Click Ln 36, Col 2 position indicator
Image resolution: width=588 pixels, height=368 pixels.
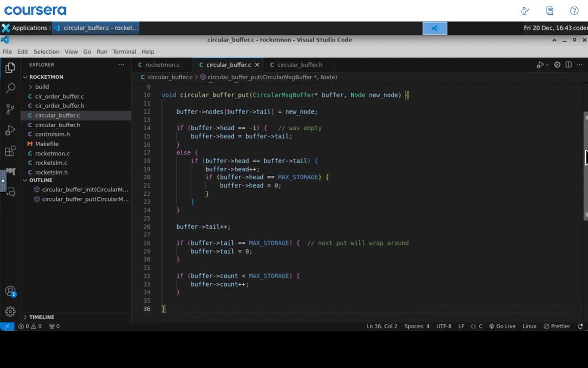click(381, 326)
